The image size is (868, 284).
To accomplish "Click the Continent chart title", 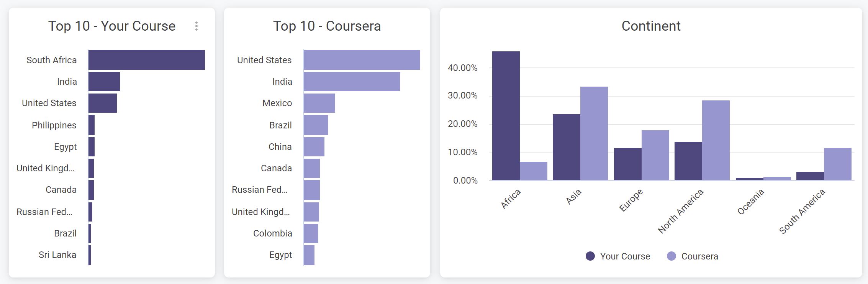I will (651, 26).
